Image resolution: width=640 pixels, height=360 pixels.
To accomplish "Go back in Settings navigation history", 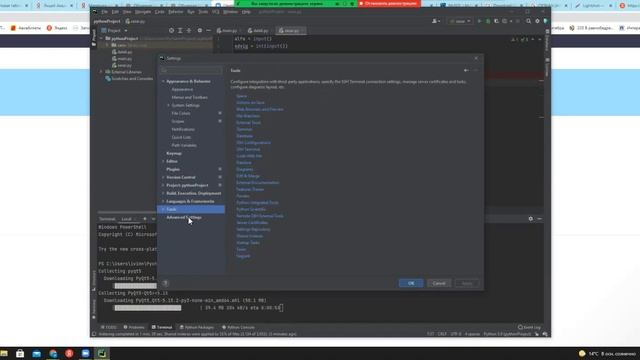I will click(466, 71).
